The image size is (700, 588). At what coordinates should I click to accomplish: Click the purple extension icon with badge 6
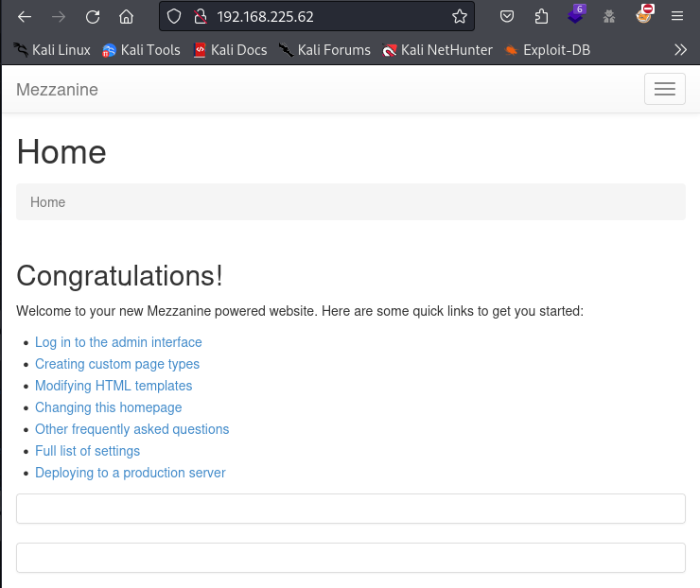(x=575, y=15)
